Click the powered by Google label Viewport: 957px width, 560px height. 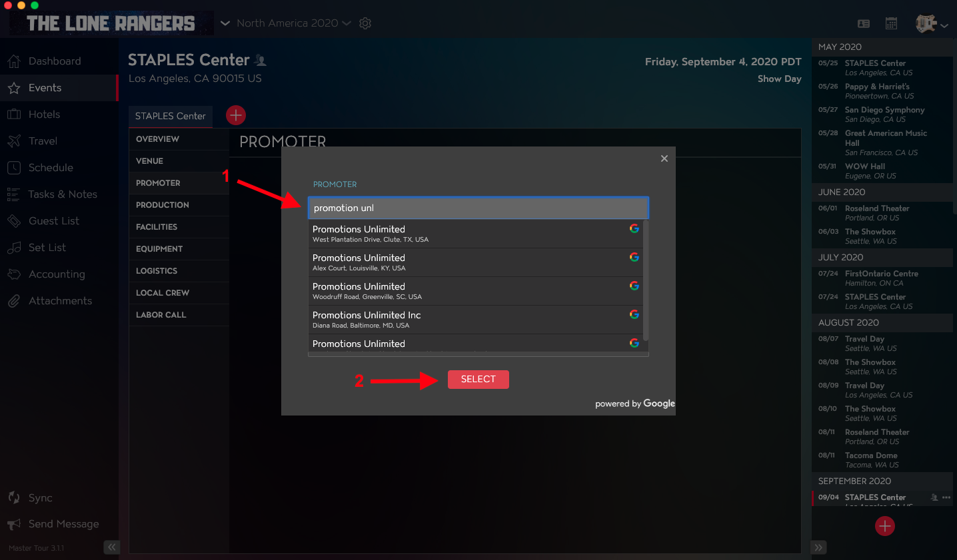pyautogui.click(x=634, y=404)
